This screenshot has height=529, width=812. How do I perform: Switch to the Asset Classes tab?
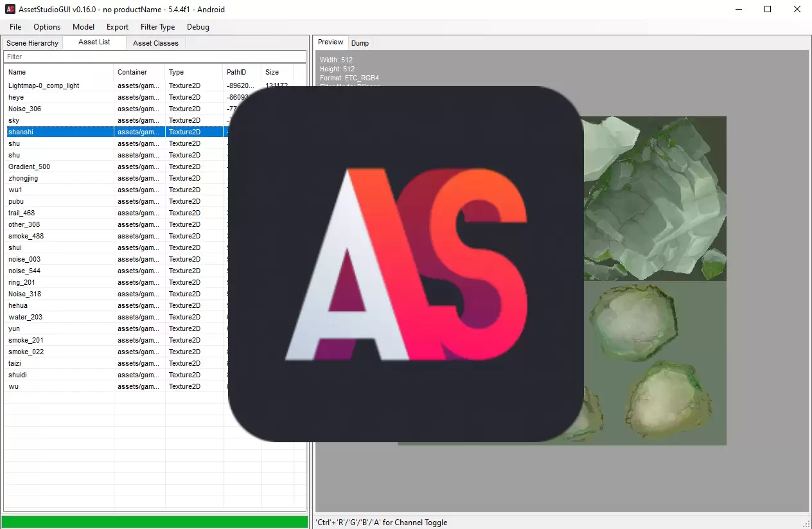coord(156,43)
